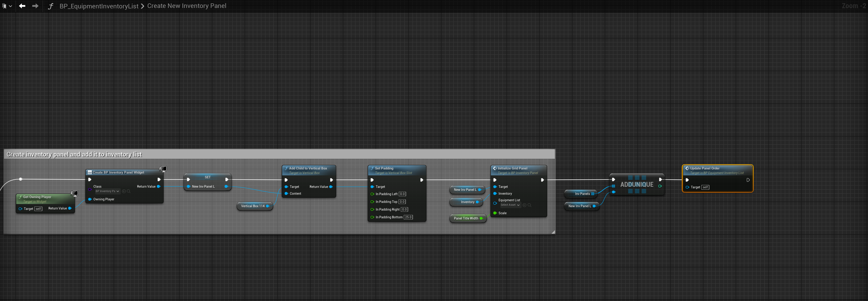Click the back navigation arrow
This screenshot has height=301, width=868.
tap(22, 6)
